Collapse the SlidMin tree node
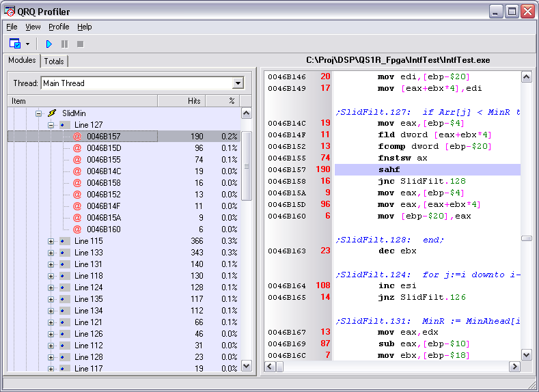This screenshot has height=392, width=539. pos(39,113)
